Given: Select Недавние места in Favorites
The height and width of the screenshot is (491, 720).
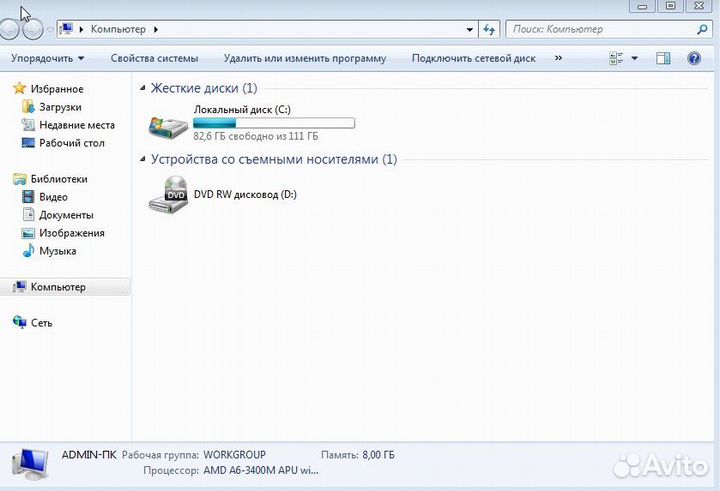Looking at the screenshot, I should click(76, 125).
